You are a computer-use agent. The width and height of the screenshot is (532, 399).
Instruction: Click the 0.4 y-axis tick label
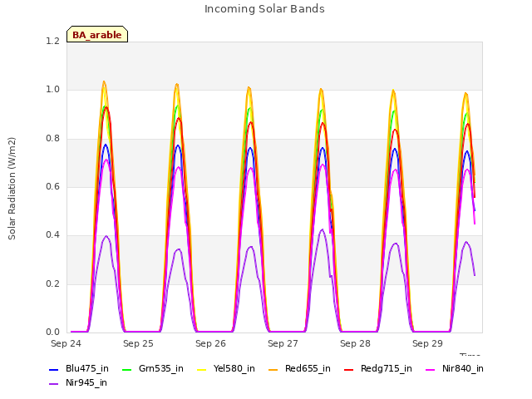click(x=53, y=234)
